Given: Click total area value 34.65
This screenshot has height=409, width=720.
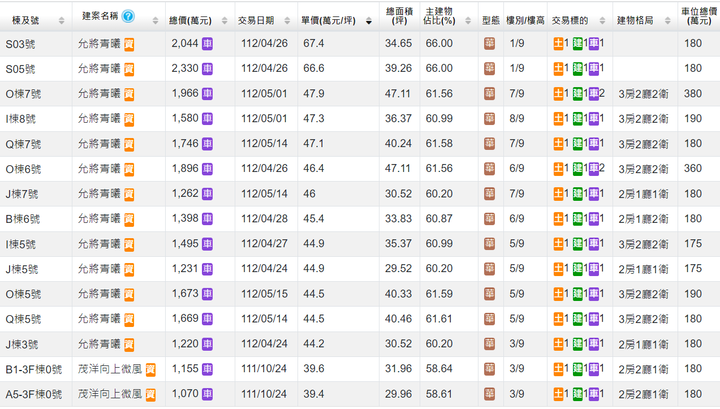Looking at the screenshot, I should tap(398, 44).
